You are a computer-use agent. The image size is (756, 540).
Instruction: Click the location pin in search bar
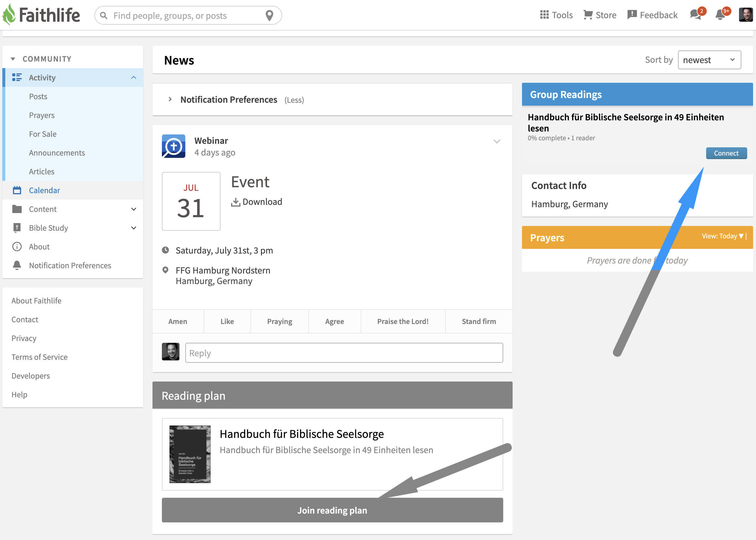pos(269,15)
